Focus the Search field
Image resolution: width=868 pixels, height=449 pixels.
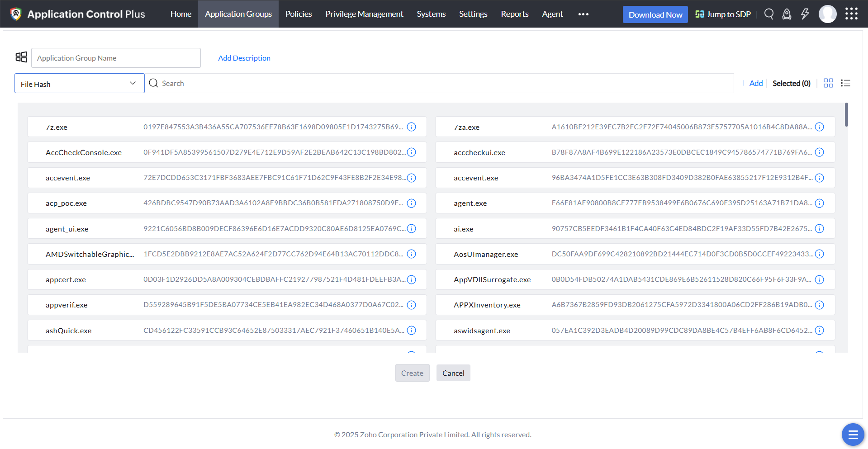(x=439, y=83)
